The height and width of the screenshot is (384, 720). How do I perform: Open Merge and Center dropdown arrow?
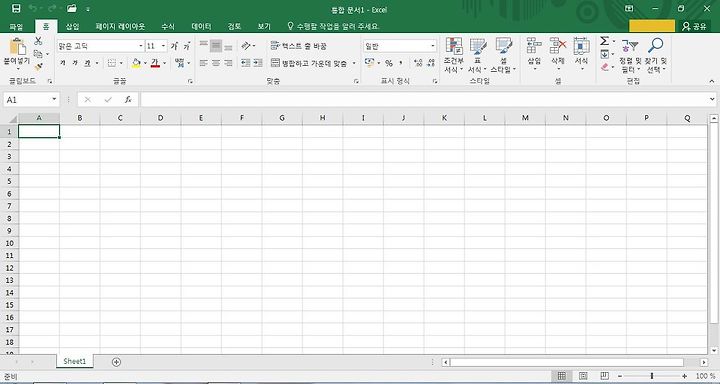coord(354,63)
